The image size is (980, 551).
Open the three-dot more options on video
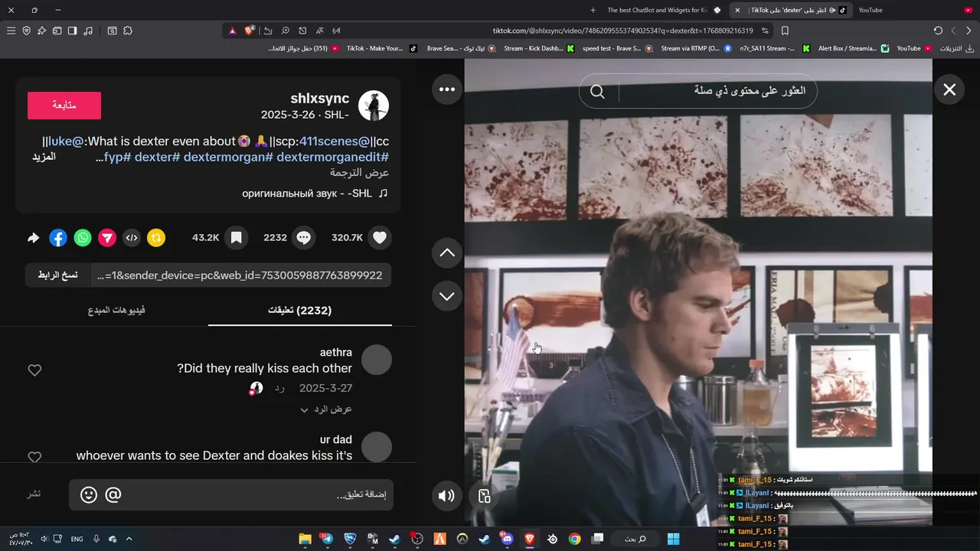click(x=447, y=90)
